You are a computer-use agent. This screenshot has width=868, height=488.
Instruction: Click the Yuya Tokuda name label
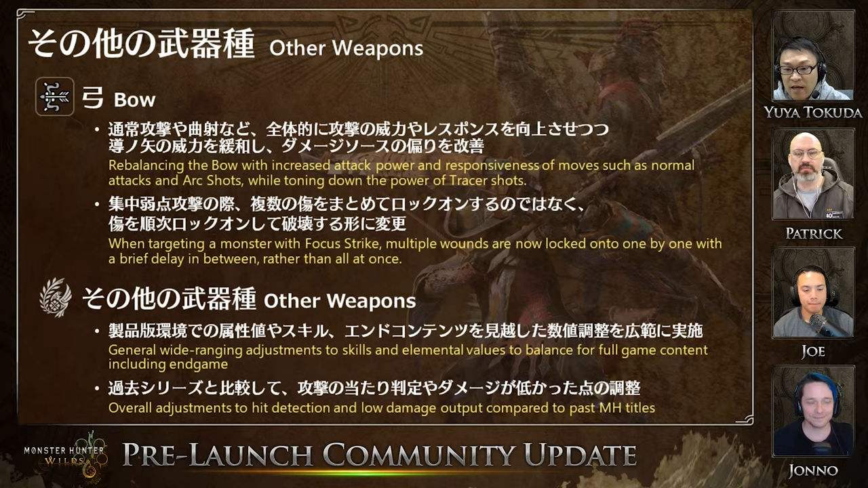(x=813, y=113)
